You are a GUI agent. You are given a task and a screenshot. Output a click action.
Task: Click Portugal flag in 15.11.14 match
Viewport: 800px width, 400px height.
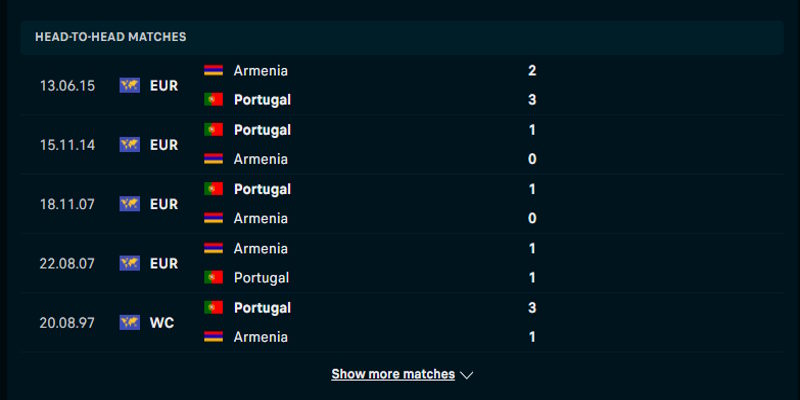[x=213, y=130]
